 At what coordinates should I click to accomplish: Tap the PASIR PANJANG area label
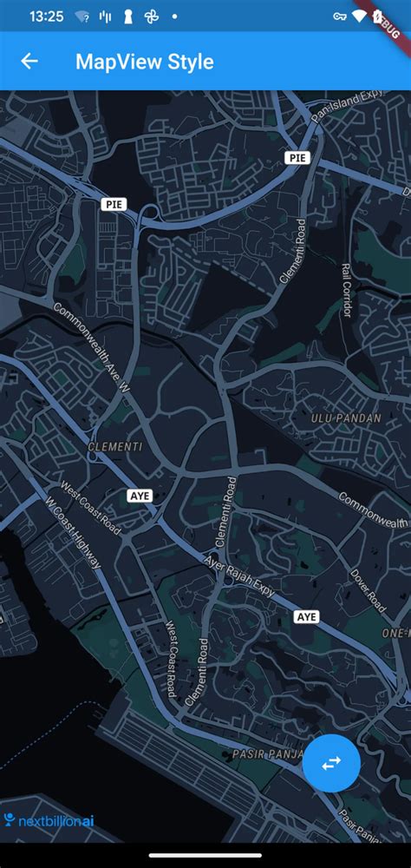coord(268,754)
